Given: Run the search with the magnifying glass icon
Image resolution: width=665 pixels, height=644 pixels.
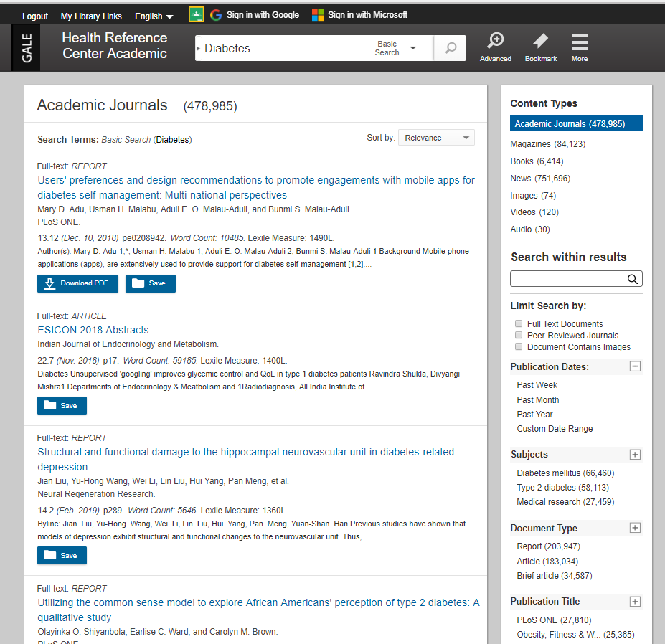Looking at the screenshot, I should [450, 47].
